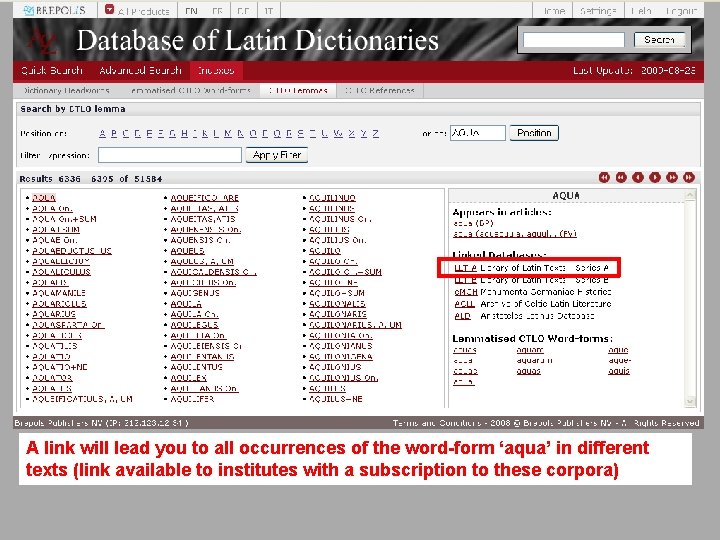Image resolution: width=720 pixels, height=540 pixels.
Task: Switch to Lemmatised CTLO Word-forms tab
Action: 191,90
